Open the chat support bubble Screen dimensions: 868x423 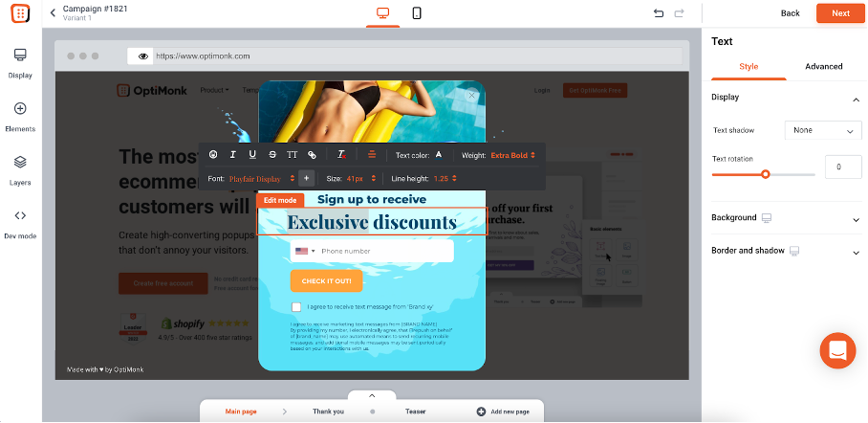837,350
